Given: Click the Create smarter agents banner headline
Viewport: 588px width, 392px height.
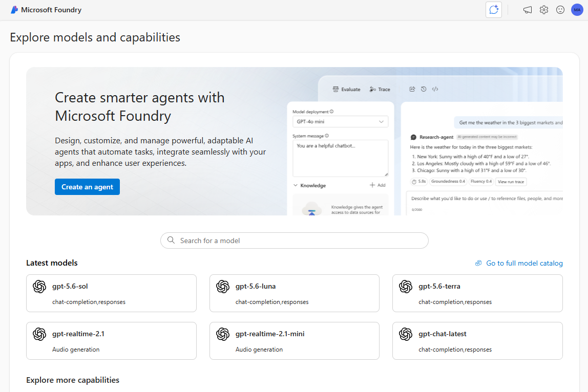Looking at the screenshot, I should click(x=139, y=107).
